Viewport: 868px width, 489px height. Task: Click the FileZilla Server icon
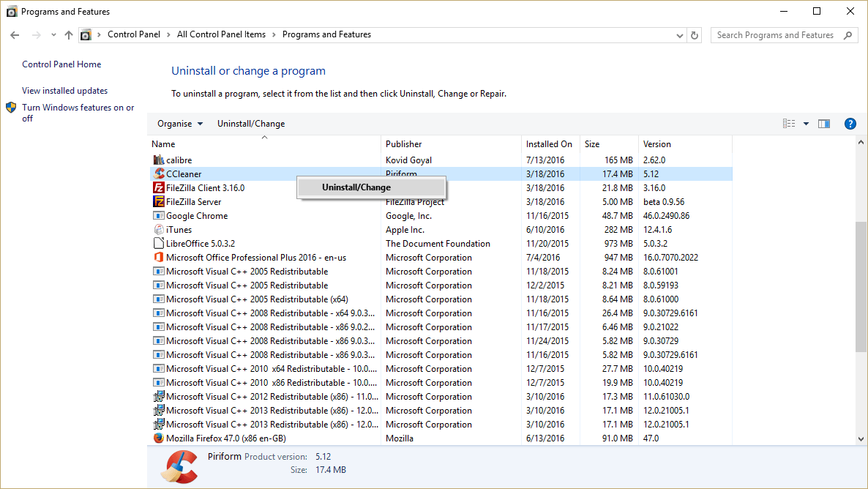pyautogui.click(x=158, y=201)
